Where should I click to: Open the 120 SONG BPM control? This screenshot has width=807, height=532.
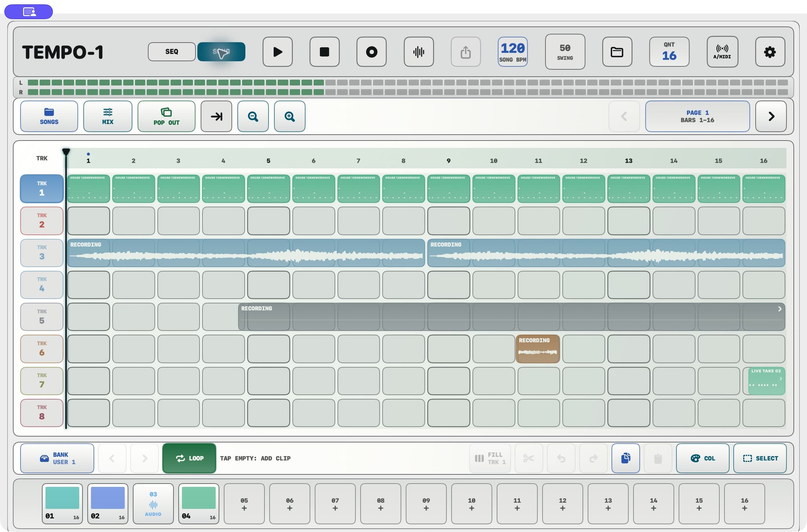coord(513,52)
